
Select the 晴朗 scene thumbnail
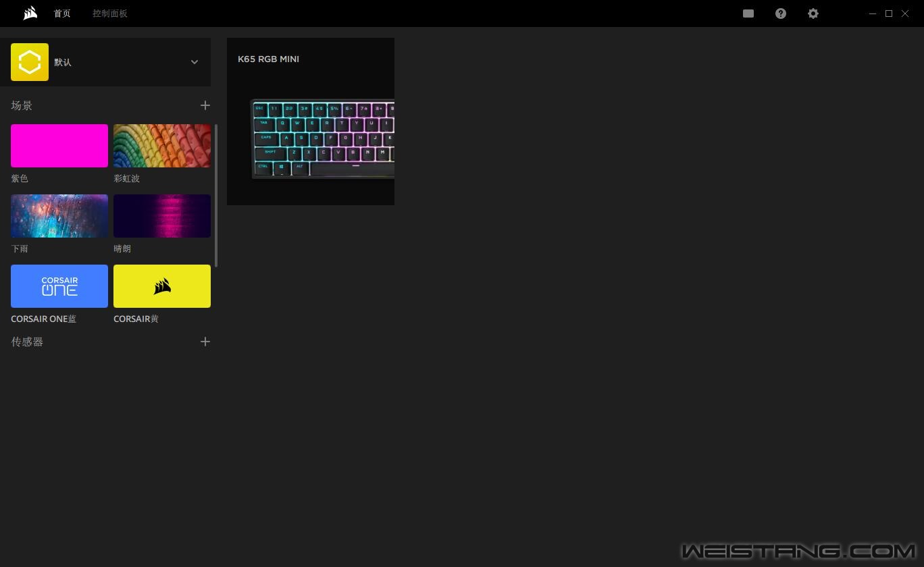pos(162,216)
